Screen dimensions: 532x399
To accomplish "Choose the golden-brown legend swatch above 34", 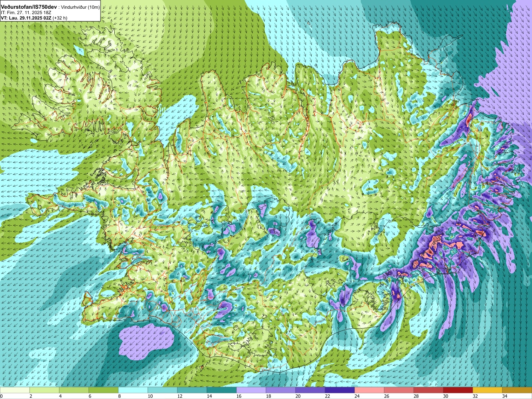I will pos(517,391).
